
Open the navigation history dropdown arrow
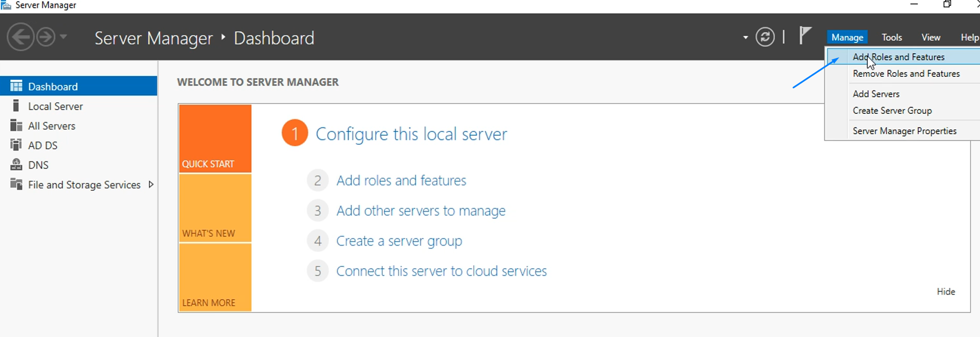63,37
